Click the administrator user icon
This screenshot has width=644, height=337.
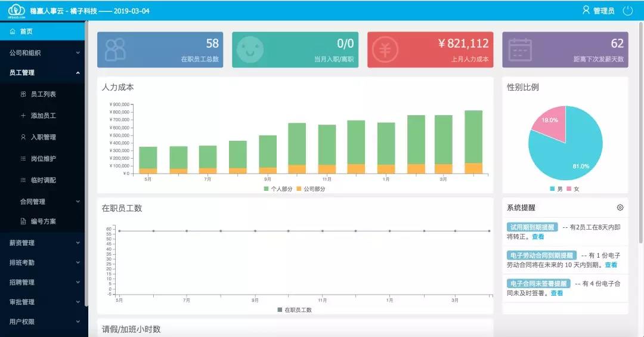pos(586,10)
